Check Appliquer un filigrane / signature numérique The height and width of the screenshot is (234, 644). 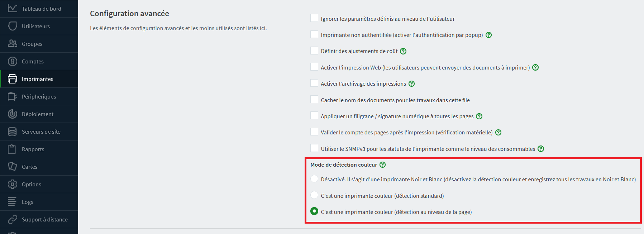314,116
